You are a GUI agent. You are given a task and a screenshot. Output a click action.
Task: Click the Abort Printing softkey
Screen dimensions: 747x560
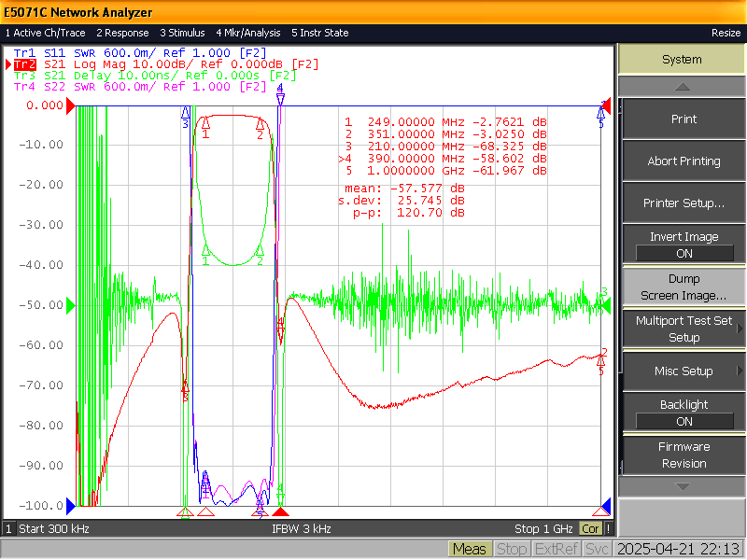pos(684,161)
